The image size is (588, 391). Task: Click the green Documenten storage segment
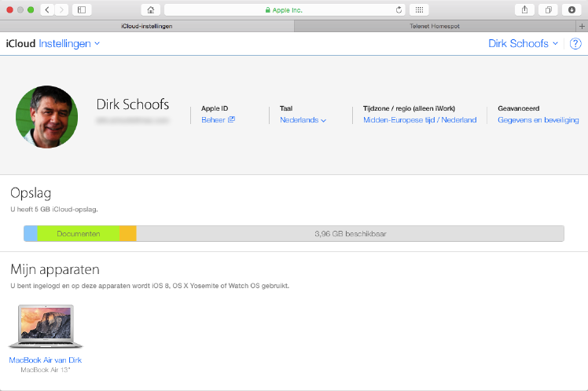(79, 234)
